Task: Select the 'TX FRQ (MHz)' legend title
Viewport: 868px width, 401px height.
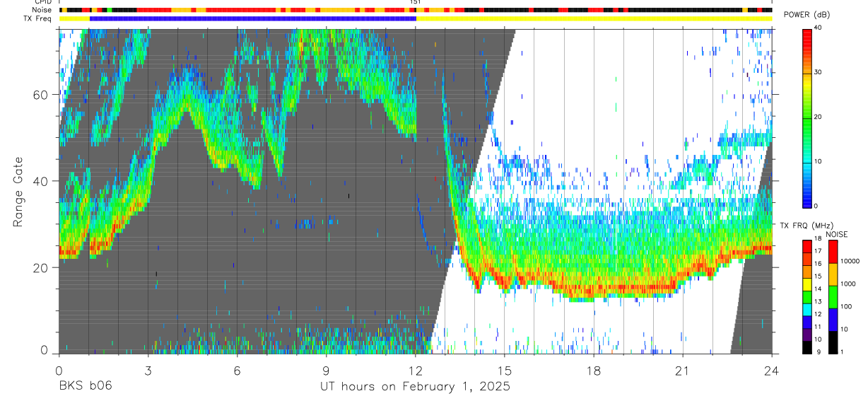Action: click(x=808, y=226)
